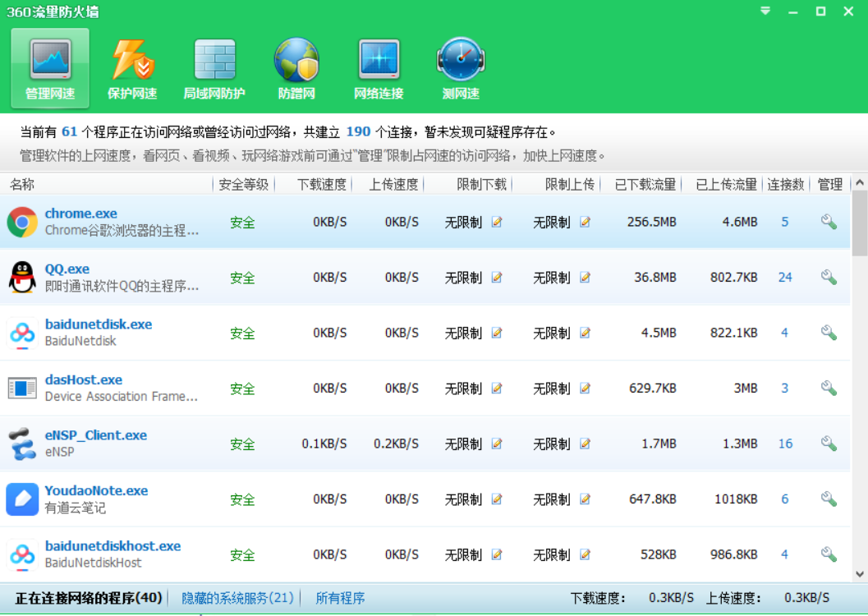Viewport: 868px width, 616px height.
Task: Open the 网络连接 monitor icon
Action: [x=379, y=59]
